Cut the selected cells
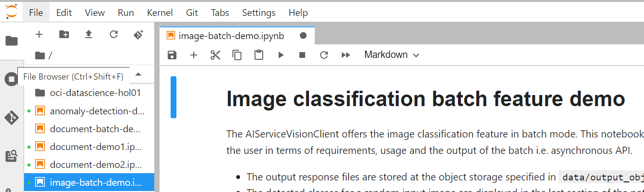The image size is (644, 192). coord(215,55)
